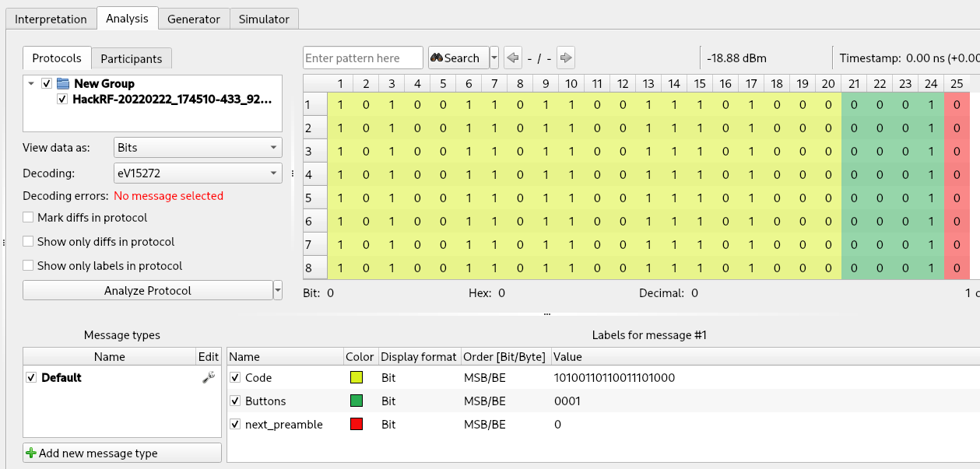The image size is (980, 469).
Task: Check Show only labels in protocol
Action: 29,266
